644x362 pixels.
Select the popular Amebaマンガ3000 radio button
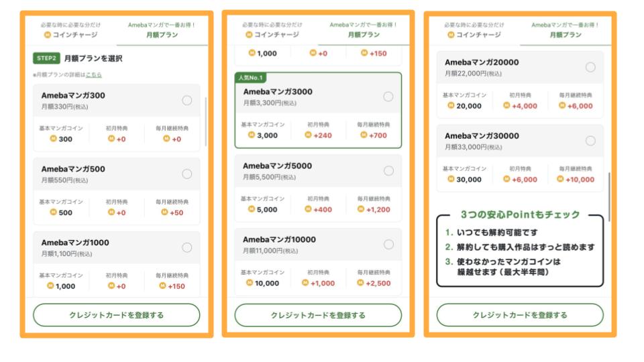point(388,97)
